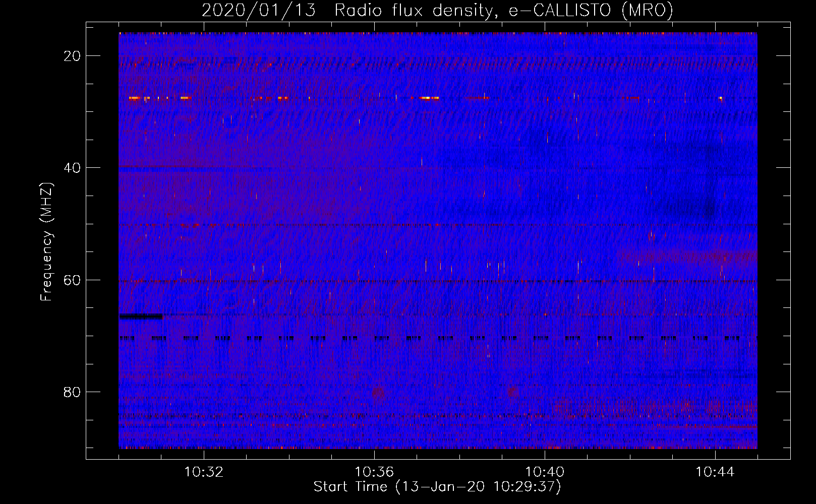Click the 40 frequency tick label

coord(73,168)
